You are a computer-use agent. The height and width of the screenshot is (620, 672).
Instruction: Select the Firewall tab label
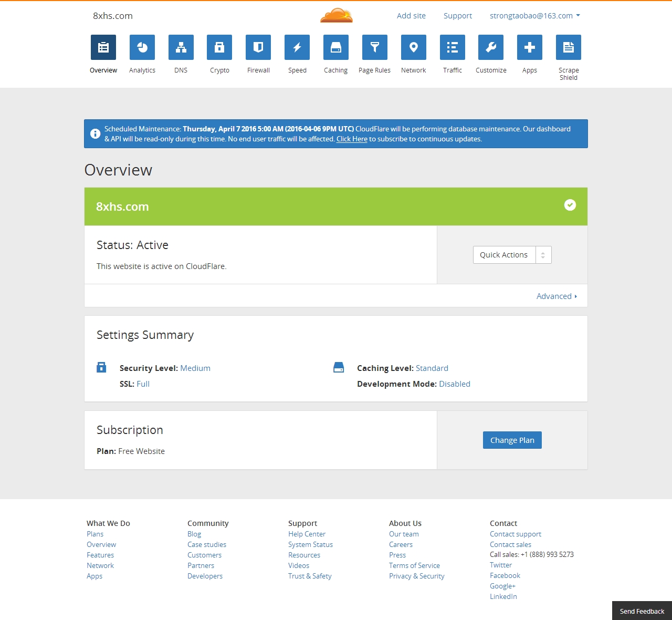[258, 70]
